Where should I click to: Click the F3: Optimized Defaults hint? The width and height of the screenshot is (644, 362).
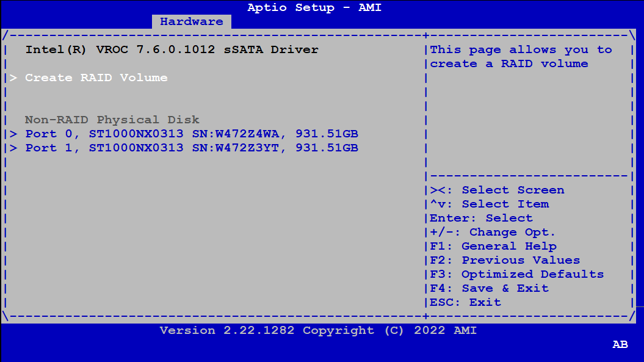516,274
